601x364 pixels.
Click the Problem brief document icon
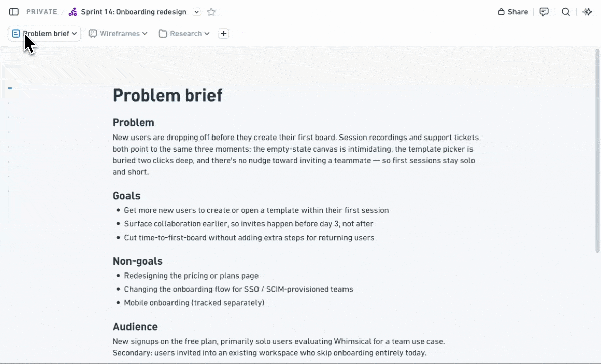16,34
